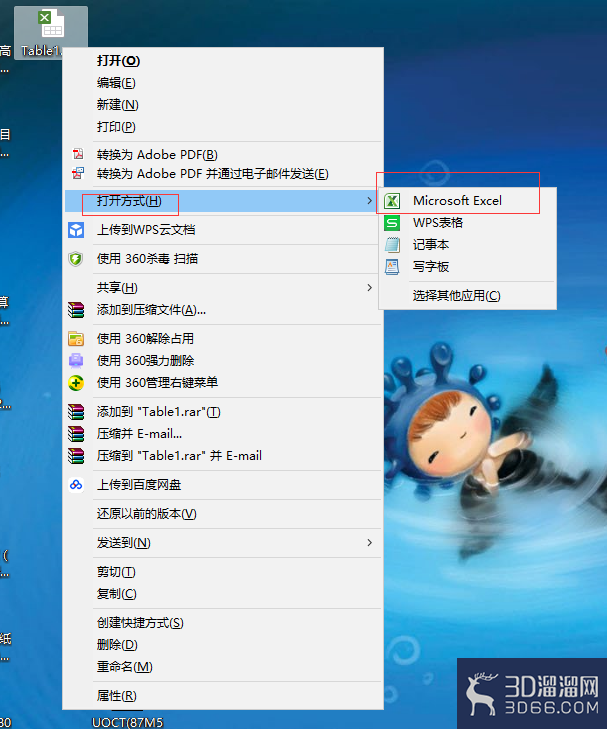Expand the 共享(H) submenu arrow
The image size is (607, 729).
coord(369,287)
